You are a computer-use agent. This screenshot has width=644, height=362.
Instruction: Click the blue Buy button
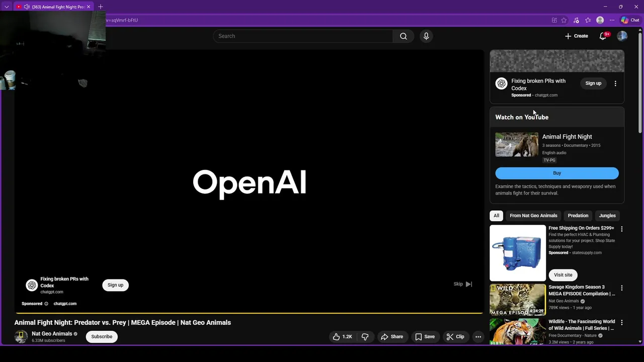click(x=557, y=173)
